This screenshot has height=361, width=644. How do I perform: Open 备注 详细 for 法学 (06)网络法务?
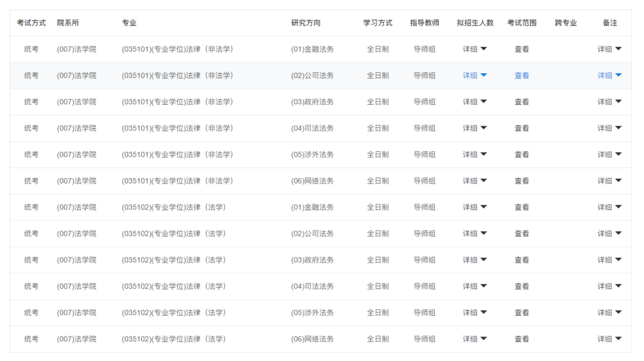(609, 339)
